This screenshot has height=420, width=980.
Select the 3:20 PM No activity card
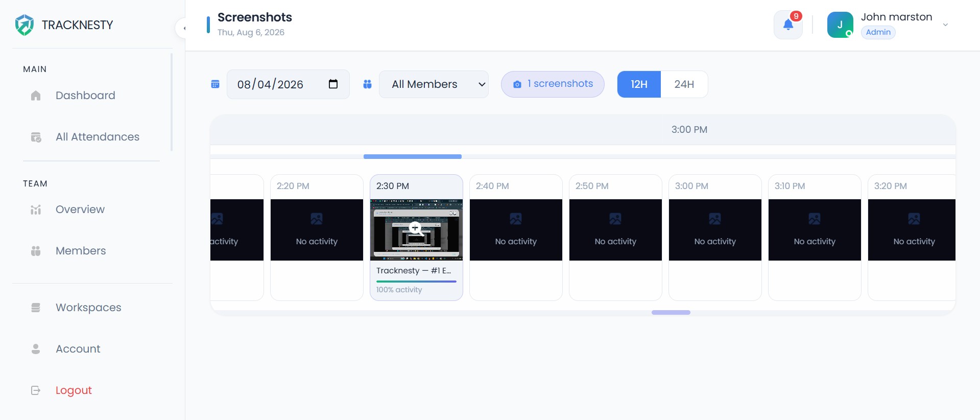click(x=912, y=238)
